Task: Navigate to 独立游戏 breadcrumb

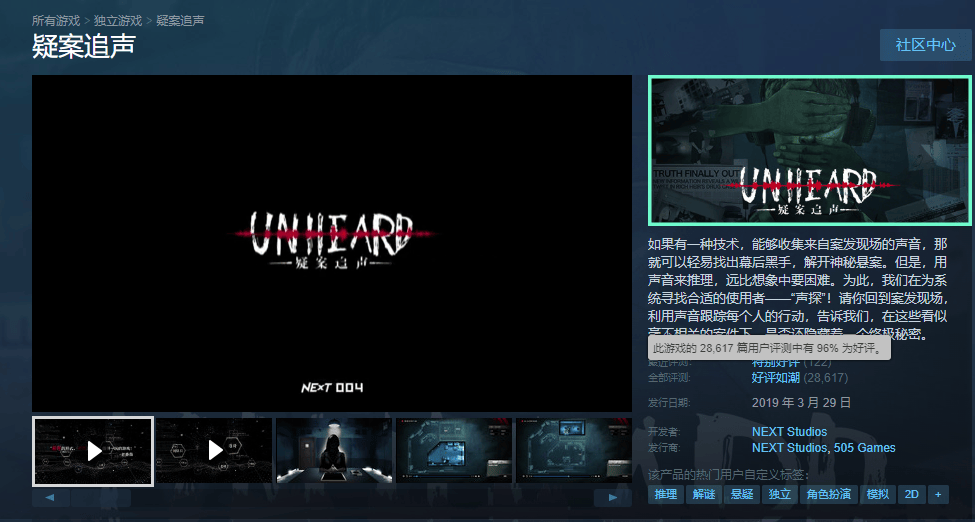Action: [118, 20]
